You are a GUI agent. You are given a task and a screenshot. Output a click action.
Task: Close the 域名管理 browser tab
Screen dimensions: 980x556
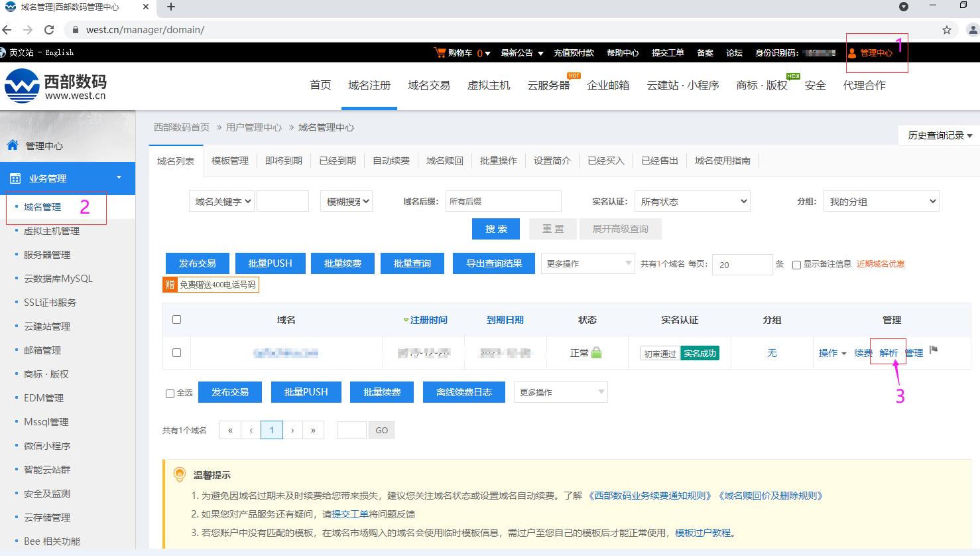tap(146, 7)
